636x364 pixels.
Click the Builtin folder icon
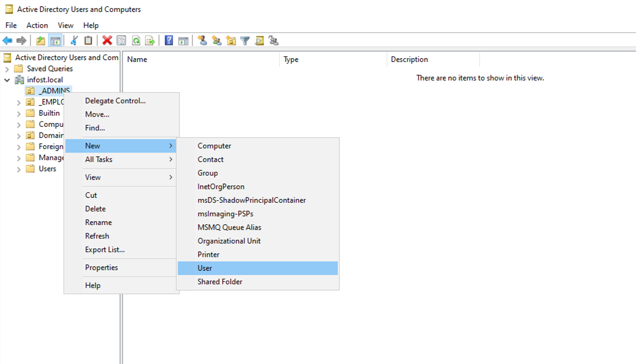tap(30, 113)
